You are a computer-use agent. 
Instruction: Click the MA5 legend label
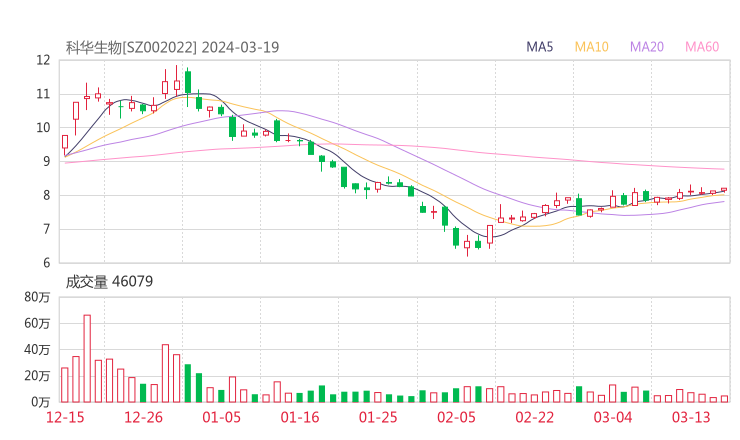[539, 47]
